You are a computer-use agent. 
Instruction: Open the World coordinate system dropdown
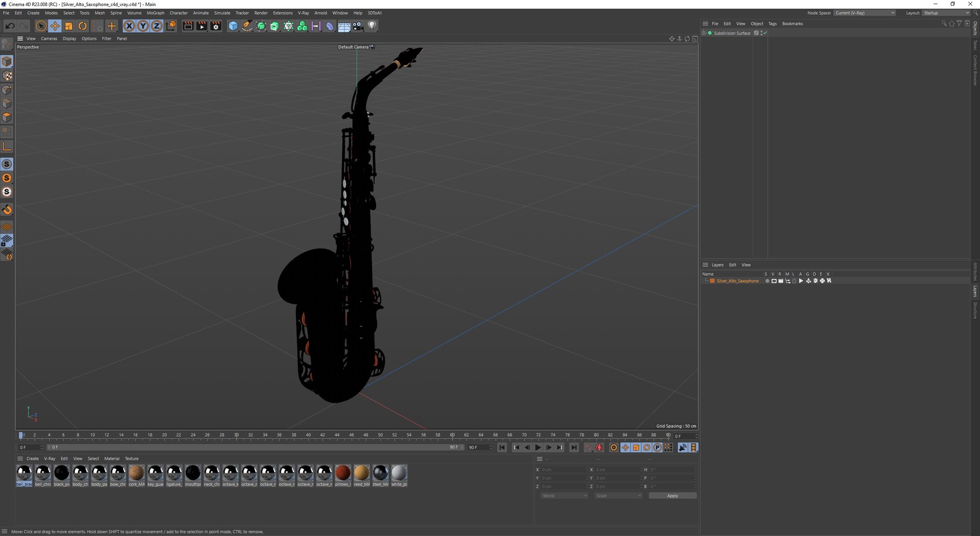click(565, 496)
